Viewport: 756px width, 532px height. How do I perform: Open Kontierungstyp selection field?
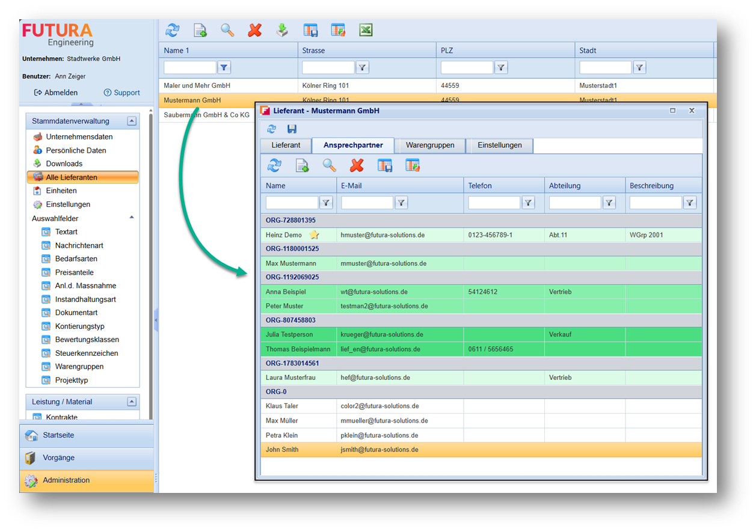pyautogui.click(x=79, y=326)
